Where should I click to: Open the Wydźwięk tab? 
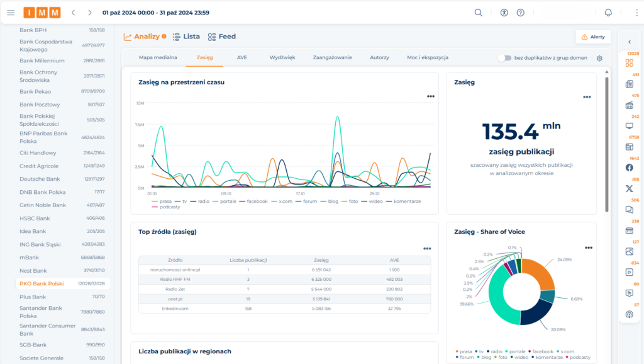(282, 57)
